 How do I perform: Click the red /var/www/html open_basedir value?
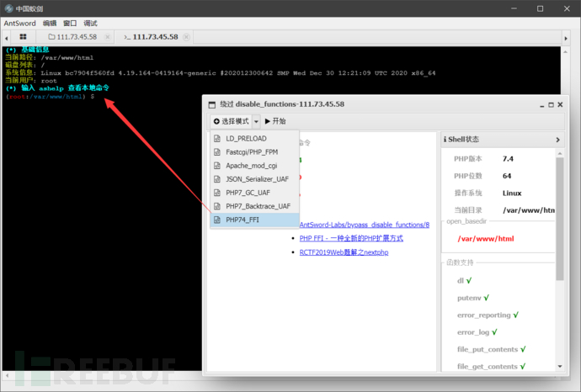click(486, 239)
